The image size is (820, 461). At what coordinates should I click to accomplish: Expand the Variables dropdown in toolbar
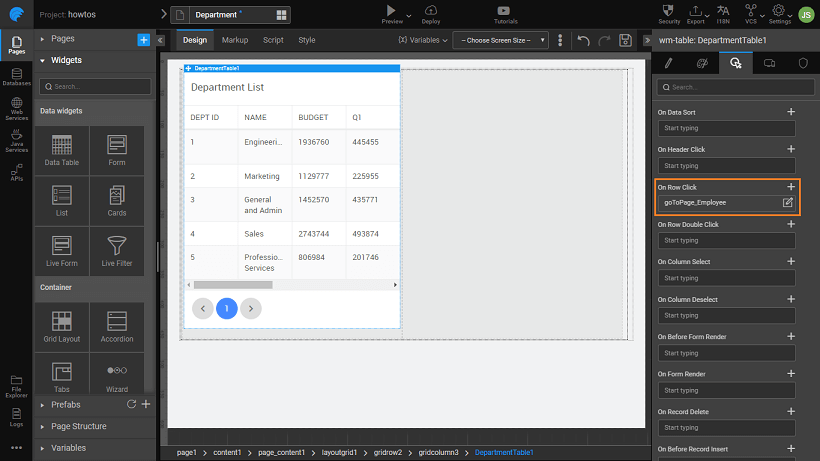click(422, 40)
